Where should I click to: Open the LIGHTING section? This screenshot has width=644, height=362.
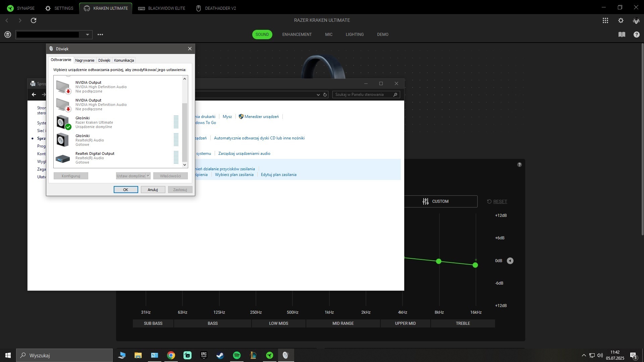point(355,35)
